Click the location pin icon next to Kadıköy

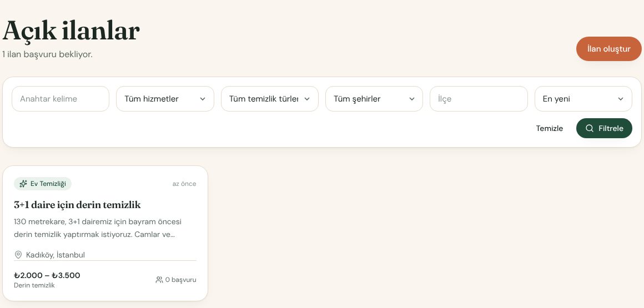click(x=18, y=255)
